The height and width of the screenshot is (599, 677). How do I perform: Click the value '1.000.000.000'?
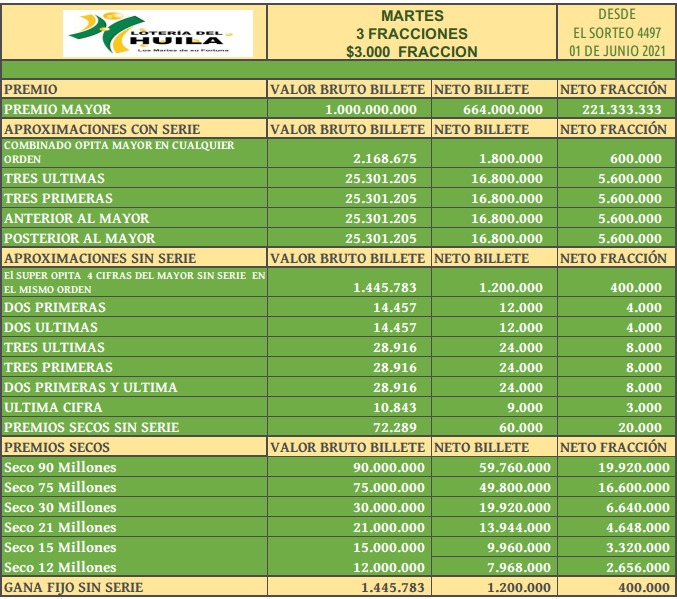(x=371, y=110)
